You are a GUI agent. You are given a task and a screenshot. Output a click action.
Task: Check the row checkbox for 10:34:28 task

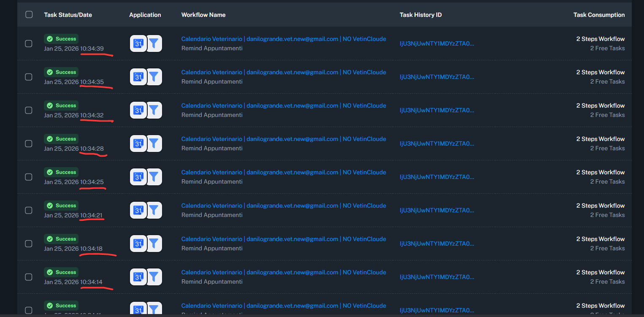tap(29, 144)
